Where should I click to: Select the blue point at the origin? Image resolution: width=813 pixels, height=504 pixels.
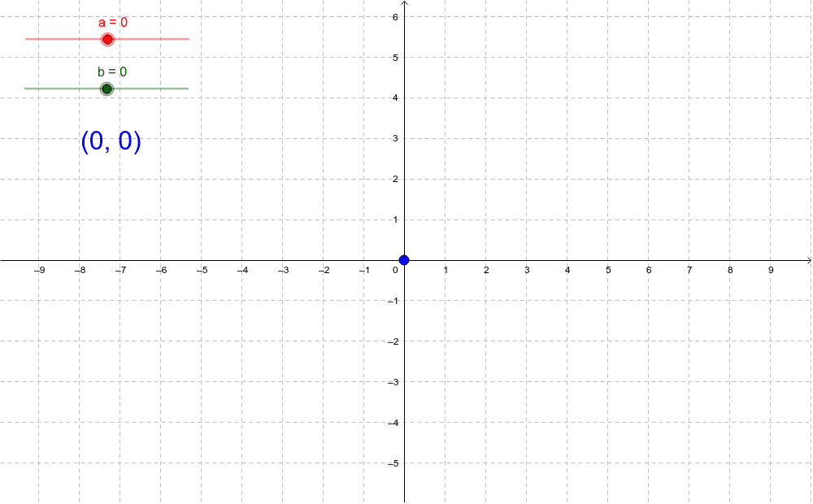[404, 260]
